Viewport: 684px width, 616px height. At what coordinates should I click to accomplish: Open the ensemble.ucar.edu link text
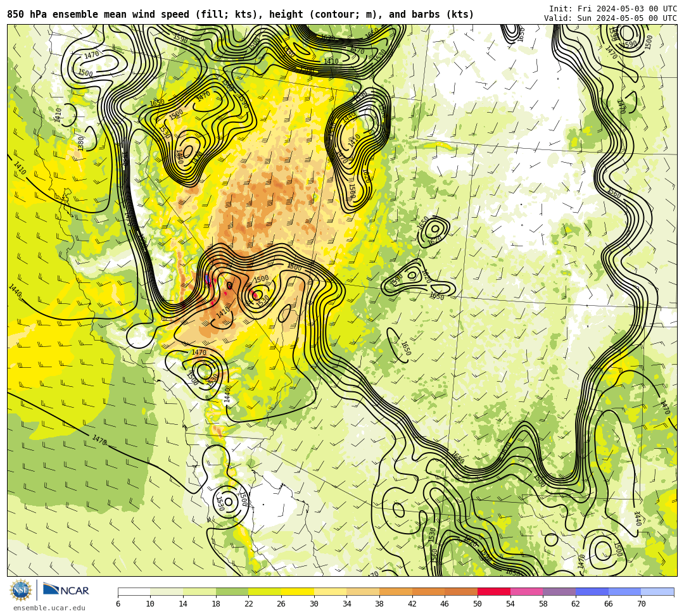[x=49, y=608]
